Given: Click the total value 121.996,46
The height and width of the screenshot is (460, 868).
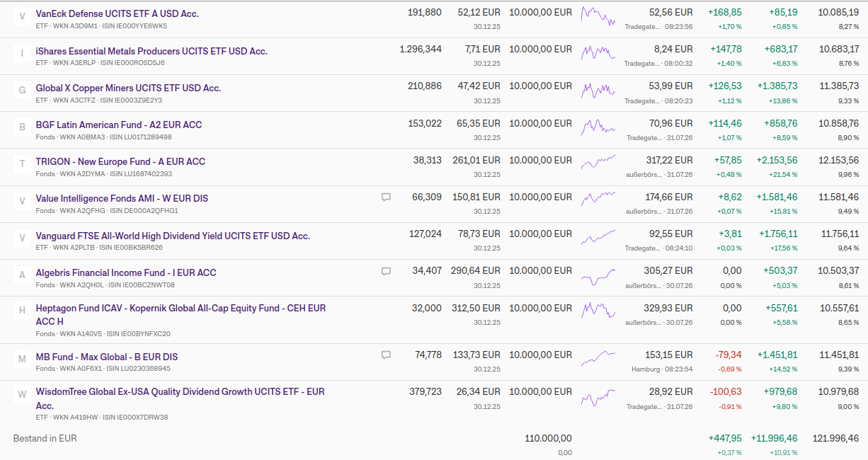Looking at the screenshot, I should [x=835, y=439].
